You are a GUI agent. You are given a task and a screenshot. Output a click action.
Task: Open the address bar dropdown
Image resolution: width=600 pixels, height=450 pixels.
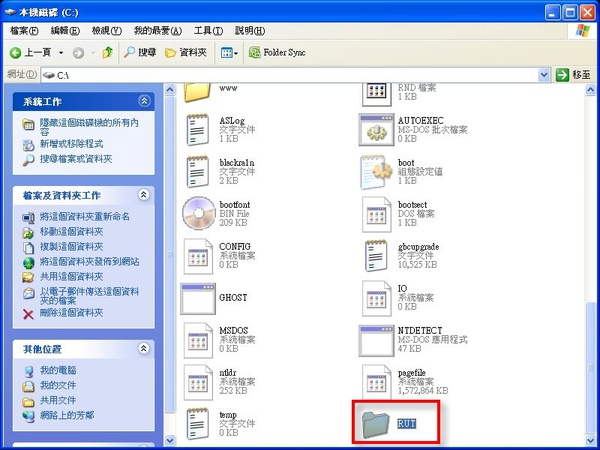pos(544,75)
